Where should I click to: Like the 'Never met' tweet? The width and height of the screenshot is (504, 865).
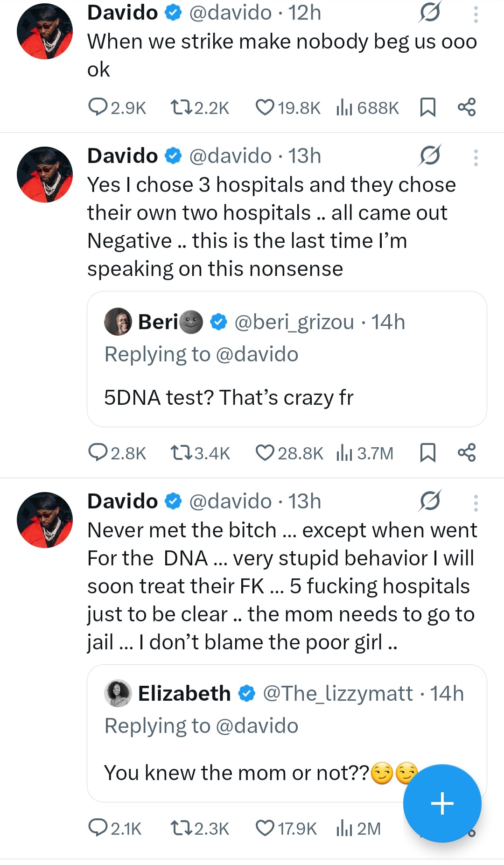265,828
